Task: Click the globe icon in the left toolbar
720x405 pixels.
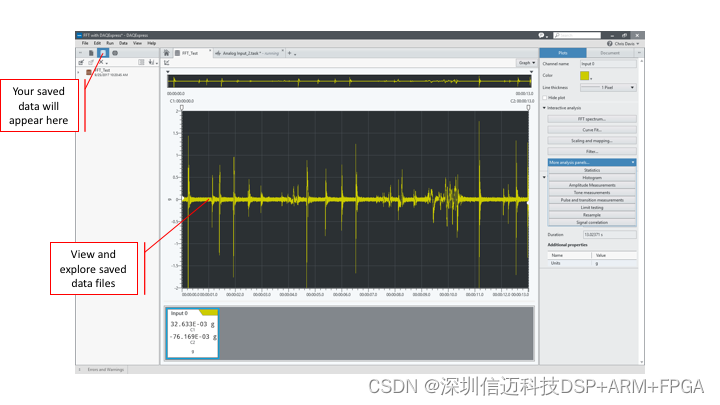Action: [x=115, y=52]
